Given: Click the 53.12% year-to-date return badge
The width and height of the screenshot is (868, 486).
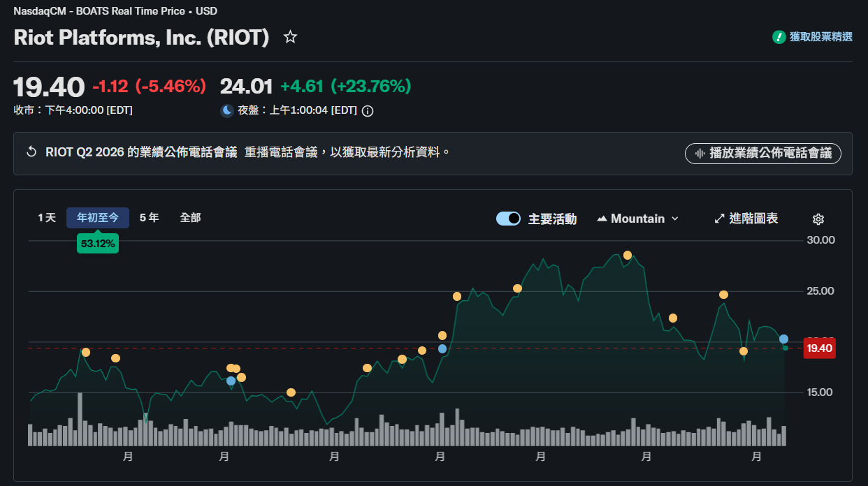Looking at the screenshot, I should (98, 244).
